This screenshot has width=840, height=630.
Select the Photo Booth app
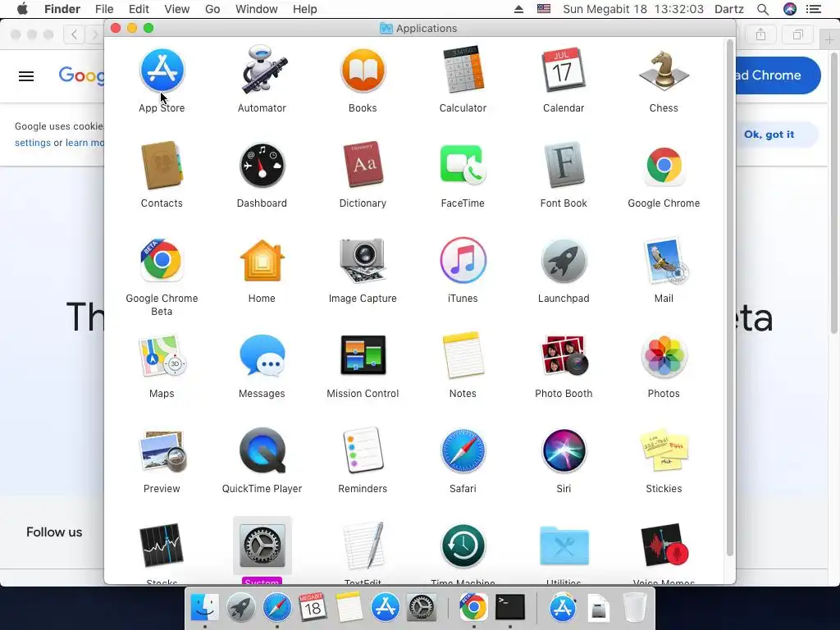[563, 356]
